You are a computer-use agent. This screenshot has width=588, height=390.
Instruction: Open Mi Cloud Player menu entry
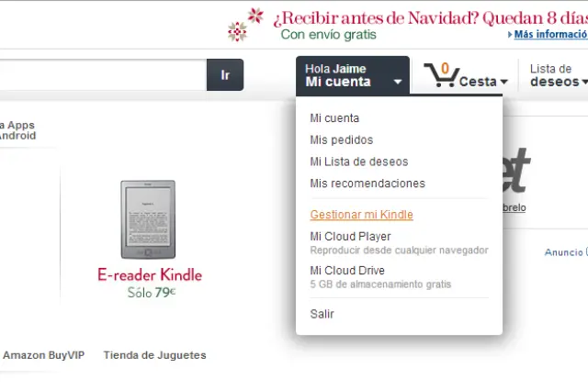tap(350, 237)
